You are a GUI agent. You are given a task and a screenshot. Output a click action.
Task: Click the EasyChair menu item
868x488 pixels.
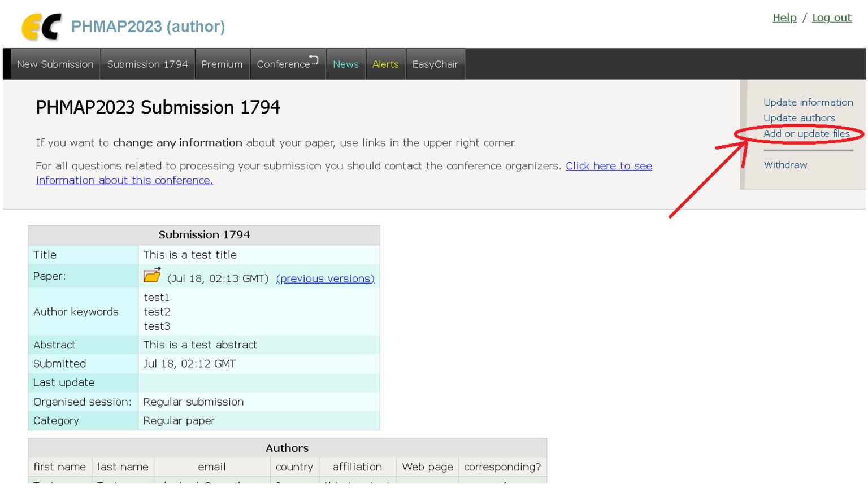pyautogui.click(x=435, y=64)
